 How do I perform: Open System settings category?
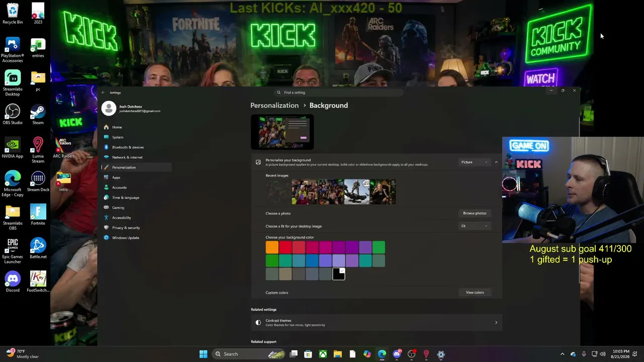(136, 137)
